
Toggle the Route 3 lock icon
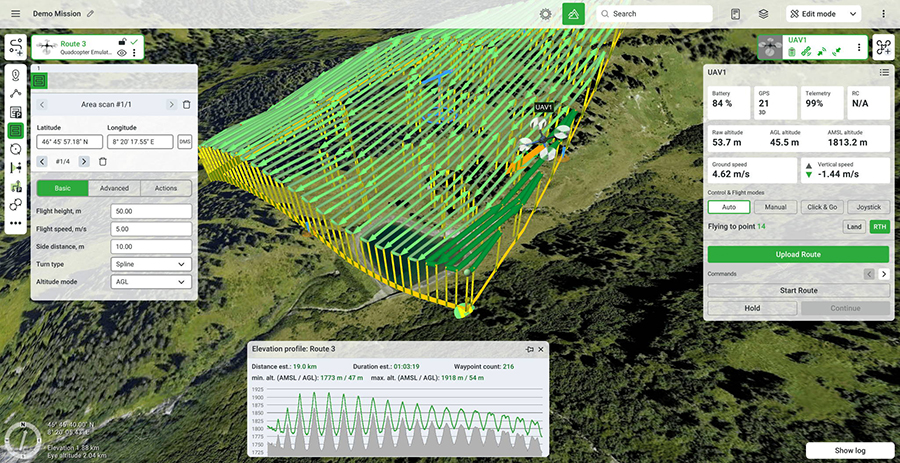tap(121, 42)
